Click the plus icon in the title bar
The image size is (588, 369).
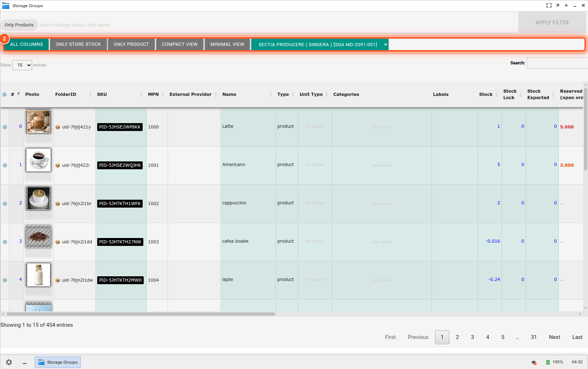566,5
